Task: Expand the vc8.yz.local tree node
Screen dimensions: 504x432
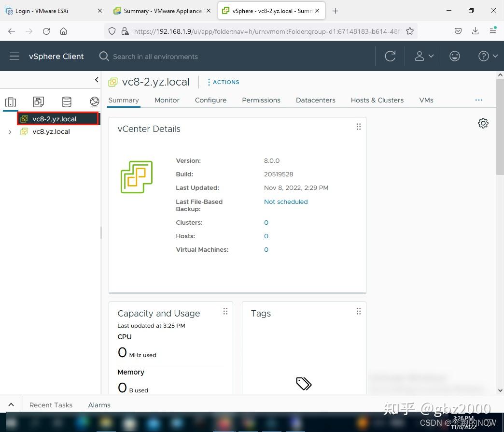Action: 10,132
